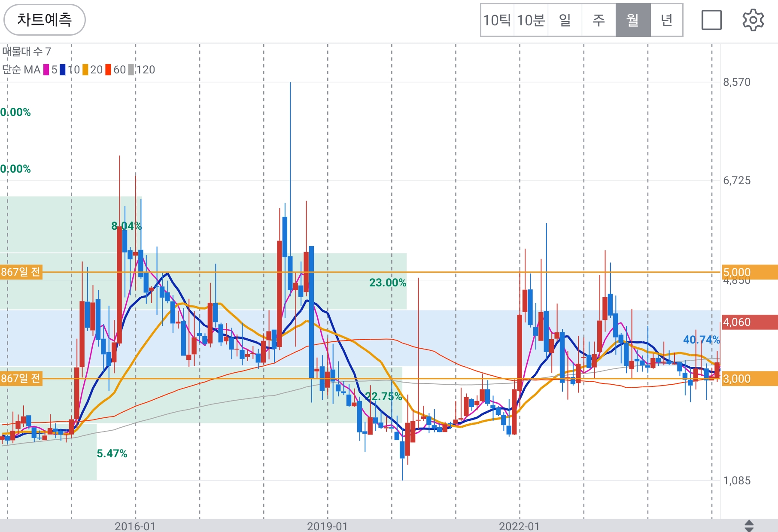Viewport: 778px width, 532px height.
Task: Select the 매물대 수 7 label
Action: (27, 52)
